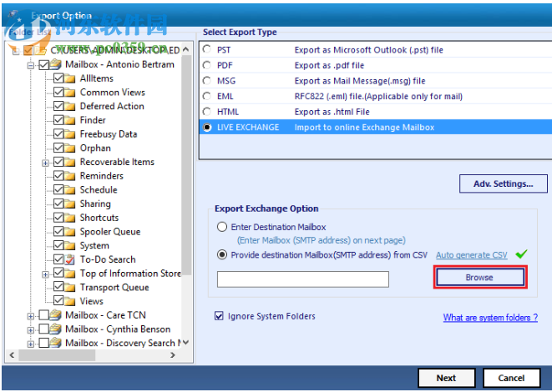Click the root C:\USERS folder icon
Image resolution: width=552 pixels, height=392 pixels.
(40, 51)
